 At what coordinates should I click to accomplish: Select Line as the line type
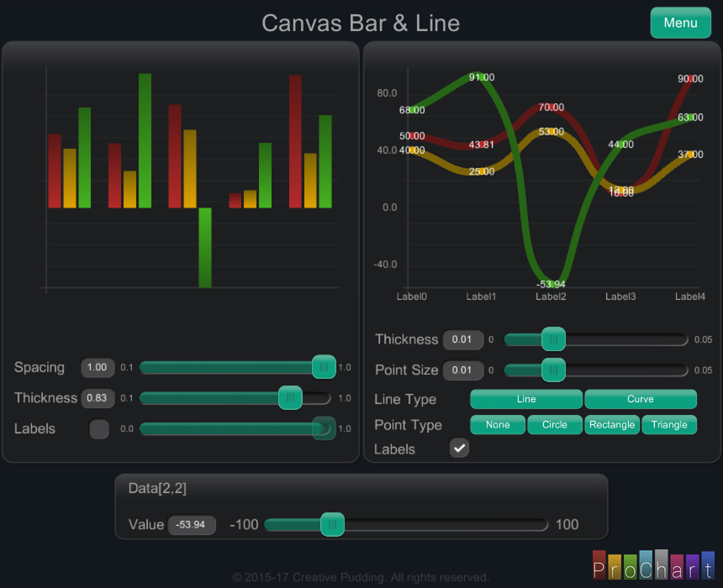tap(525, 399)
